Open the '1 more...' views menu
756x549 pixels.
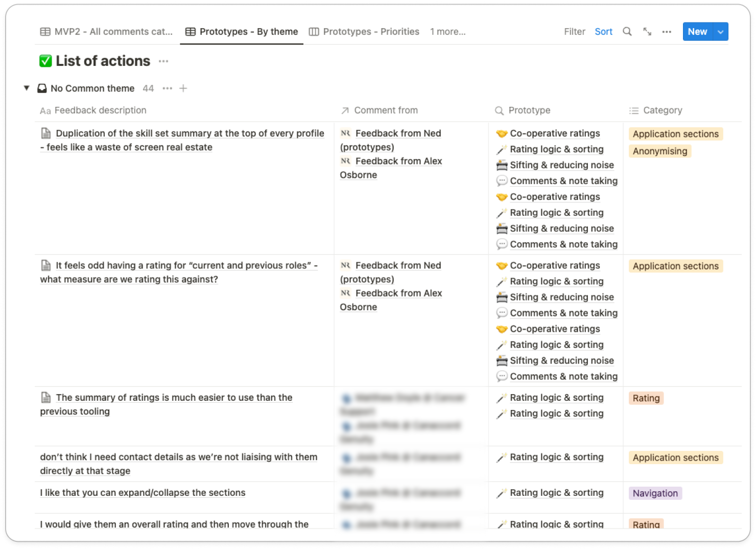coord(447,32)
